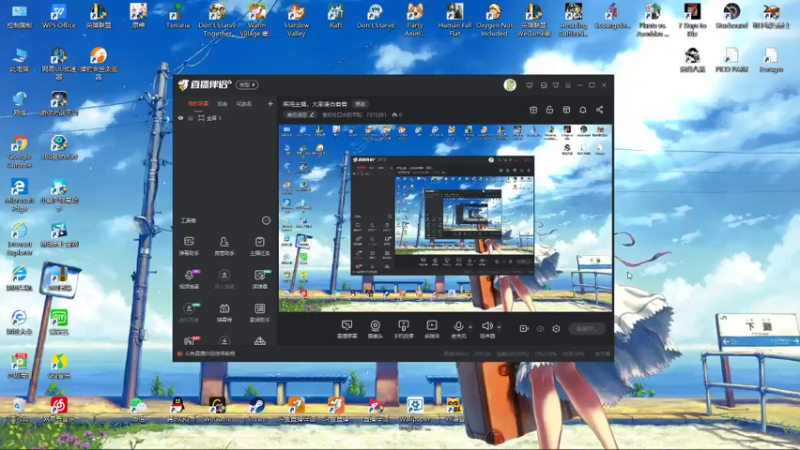
Task: Expand the microphone options arrow
Action: pyautogui.click(x=470, y=327)
